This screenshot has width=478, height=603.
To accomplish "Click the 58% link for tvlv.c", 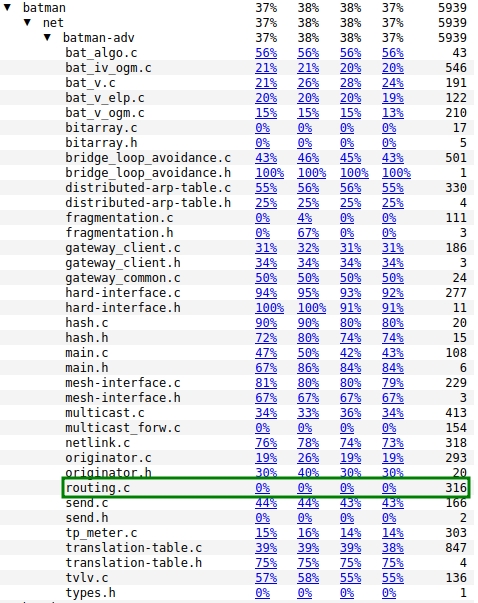I will click(308, 578).
